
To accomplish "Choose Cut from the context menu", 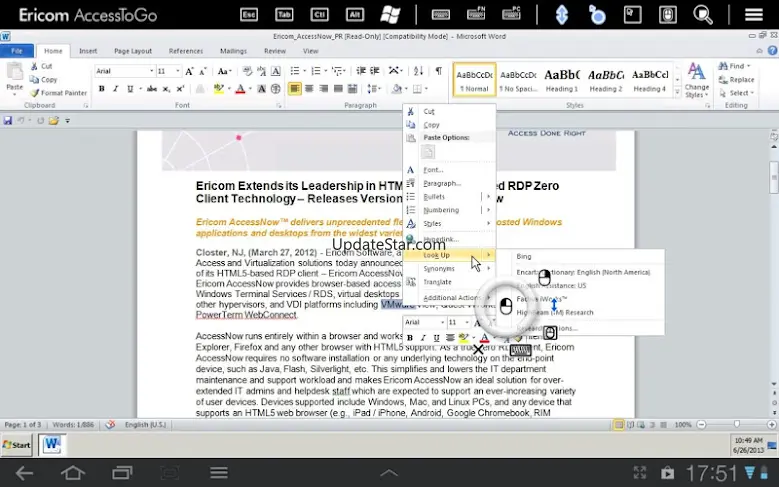I will 449,111.
